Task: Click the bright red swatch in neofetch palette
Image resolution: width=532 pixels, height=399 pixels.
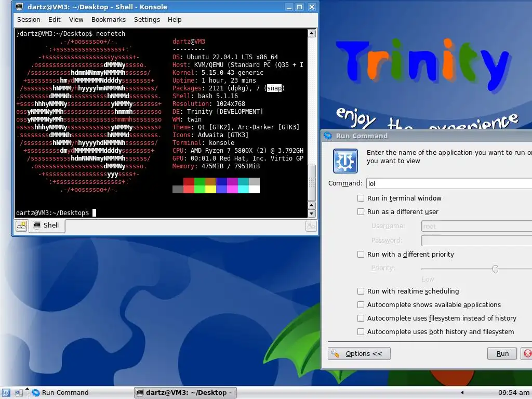Action: 189,189
